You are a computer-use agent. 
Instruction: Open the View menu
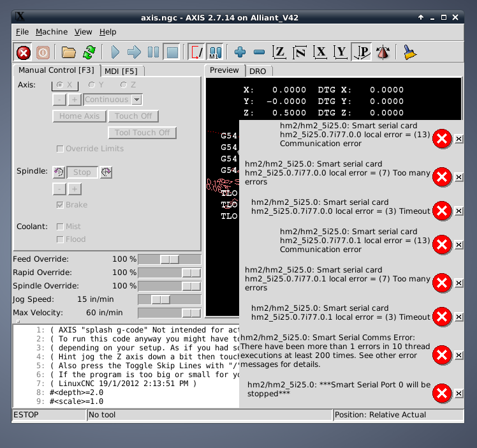click(83, 32)
